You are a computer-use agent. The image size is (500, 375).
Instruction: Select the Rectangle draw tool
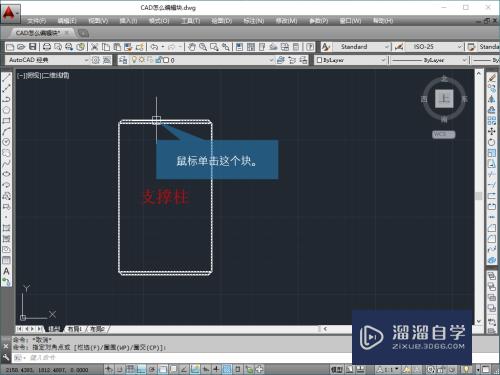click(6, 120)
